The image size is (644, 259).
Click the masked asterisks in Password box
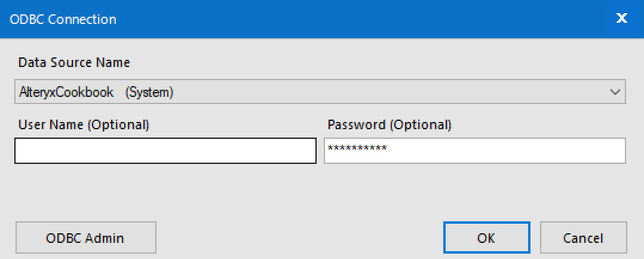357,148
